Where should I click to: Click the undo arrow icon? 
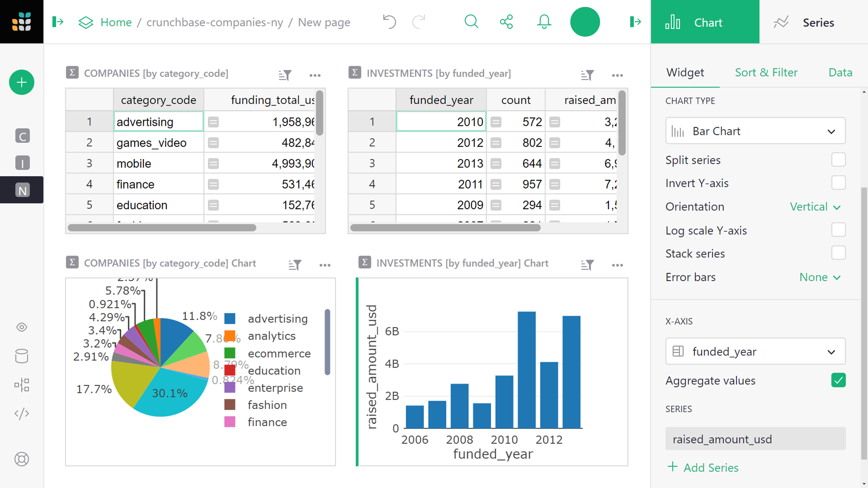[389, 22]
